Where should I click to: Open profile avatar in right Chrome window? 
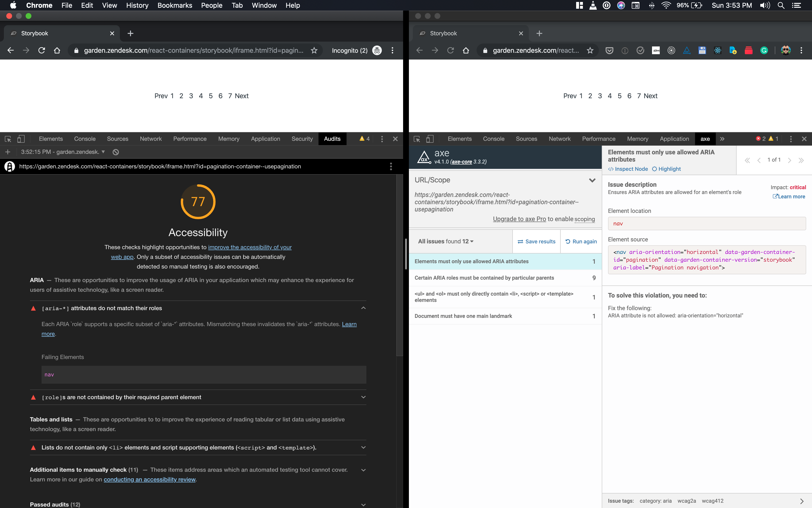pyautogui.click(x=785, y=50)
